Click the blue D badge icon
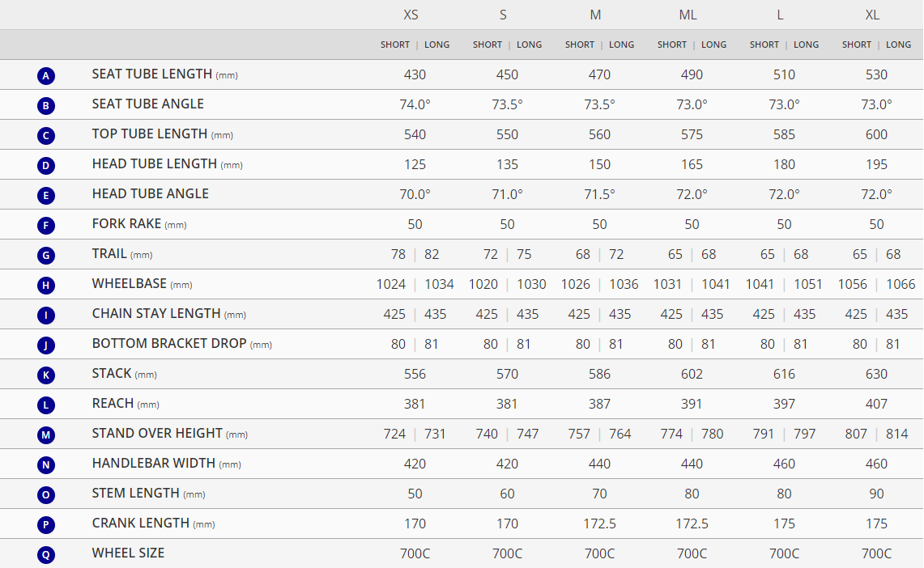The height and width of the screenshot is (568, 924). tap(46, 166)
